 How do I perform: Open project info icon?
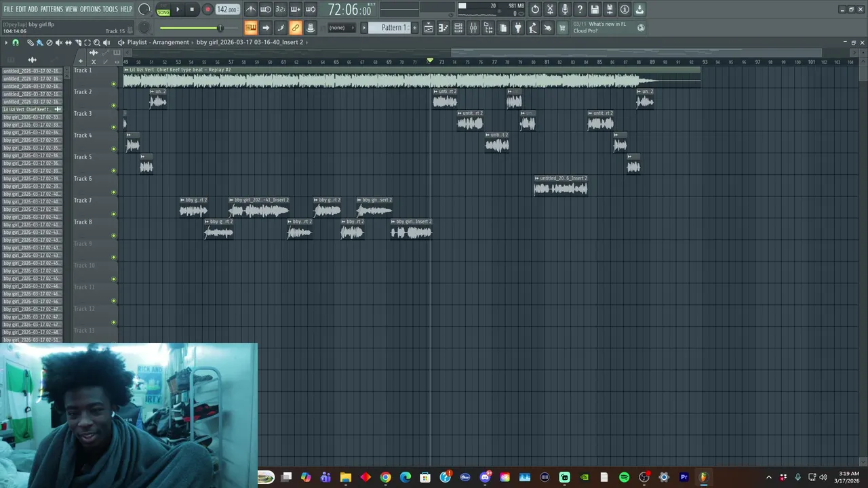click(x=625, y=9)
